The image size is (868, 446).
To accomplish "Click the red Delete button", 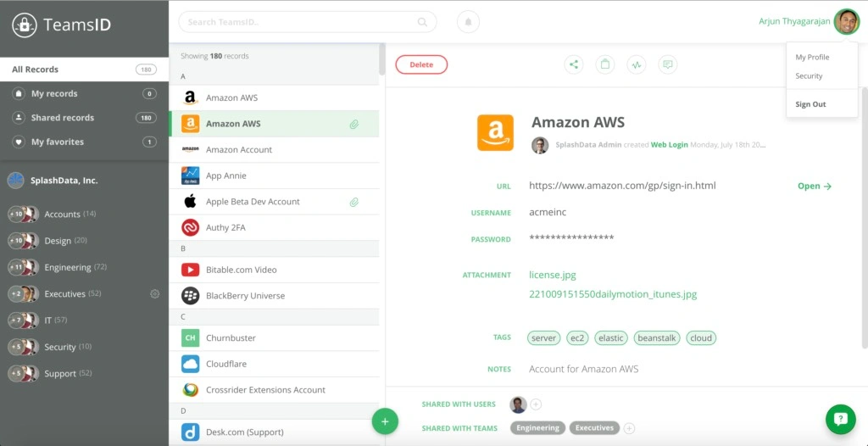I will point(421,64).
